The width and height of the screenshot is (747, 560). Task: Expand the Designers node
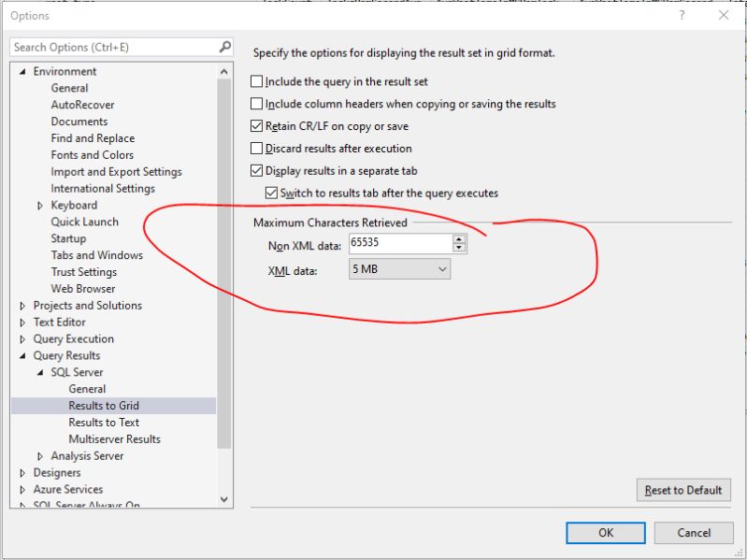22,473
